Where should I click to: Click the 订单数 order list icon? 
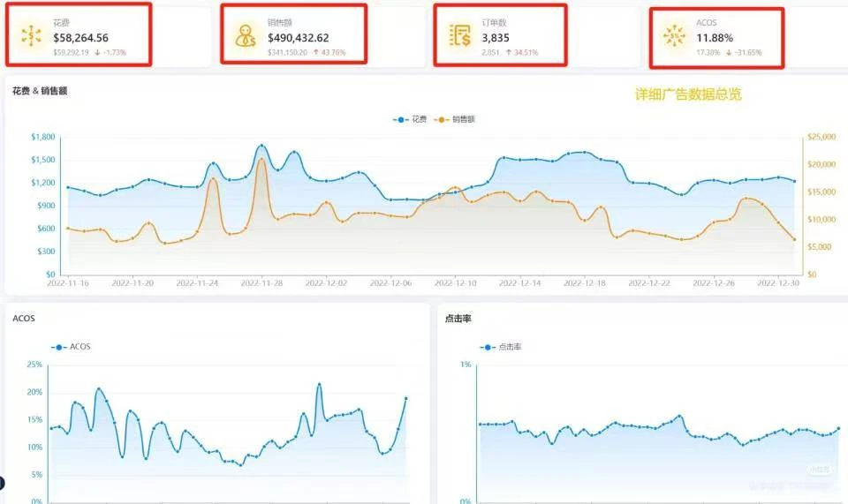click(460, 36)
